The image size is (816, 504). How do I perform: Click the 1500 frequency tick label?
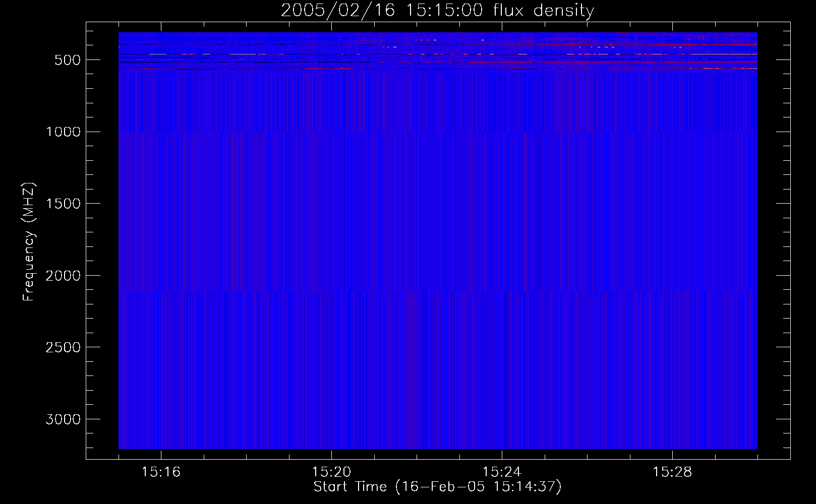[x=63, y=204]
